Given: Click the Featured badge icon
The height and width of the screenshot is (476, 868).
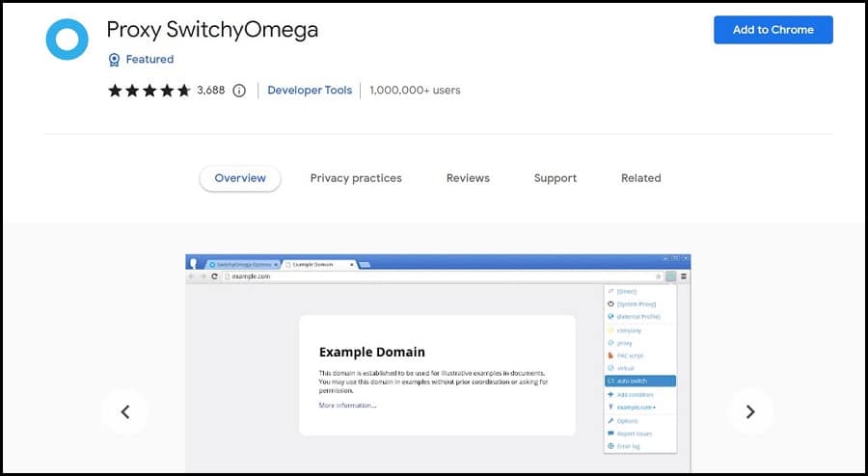Looking at the screenshot, I should 114,60.
